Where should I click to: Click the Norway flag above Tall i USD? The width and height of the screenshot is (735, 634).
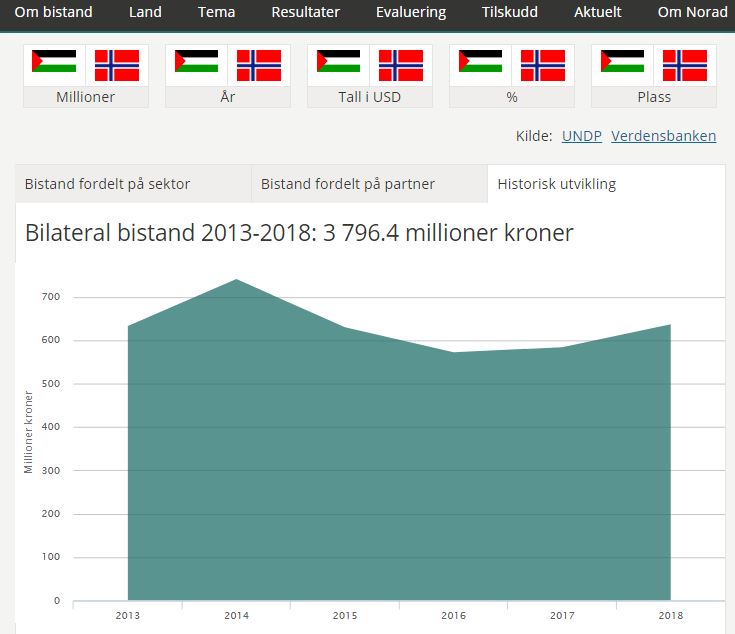click(x=401, y=64)
